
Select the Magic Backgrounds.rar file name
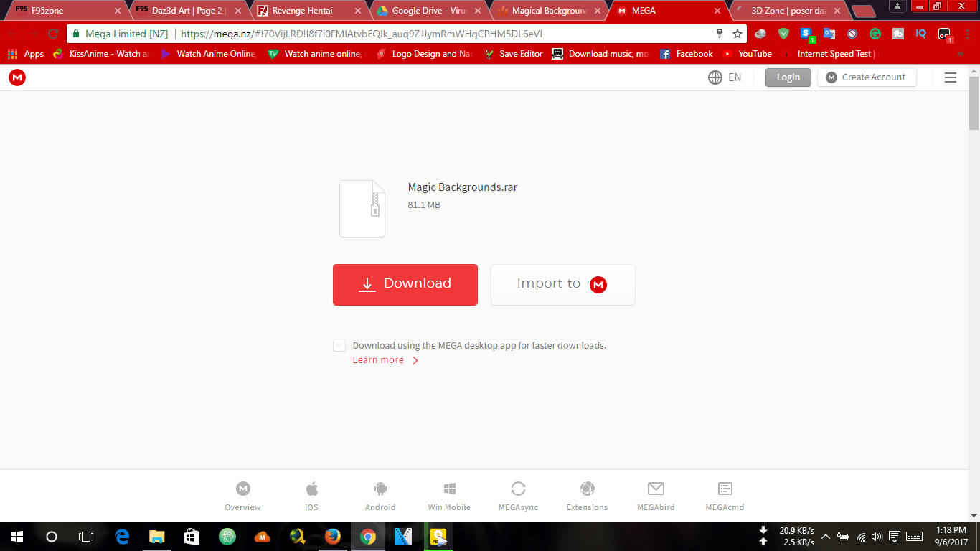coord(463,187)
